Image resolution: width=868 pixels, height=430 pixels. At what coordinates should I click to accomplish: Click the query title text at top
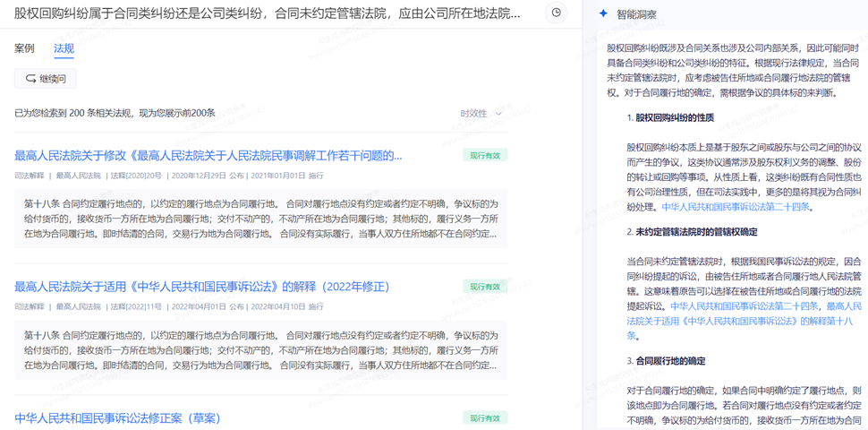point(267,14)
